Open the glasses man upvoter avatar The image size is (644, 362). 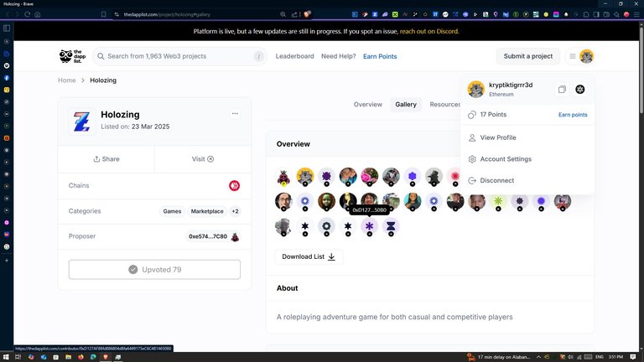tap(283, 201)
